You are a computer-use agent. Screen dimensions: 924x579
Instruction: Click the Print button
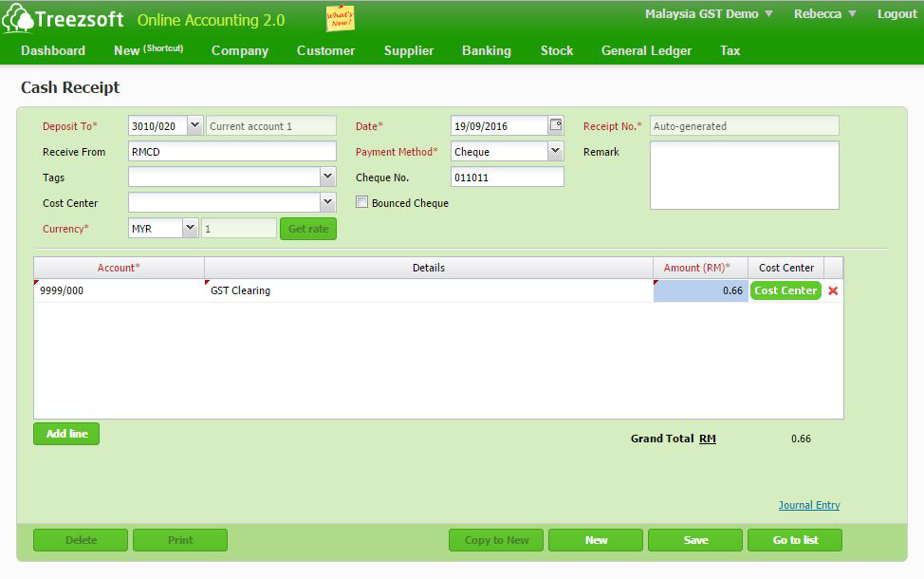[x=180, y=540]
